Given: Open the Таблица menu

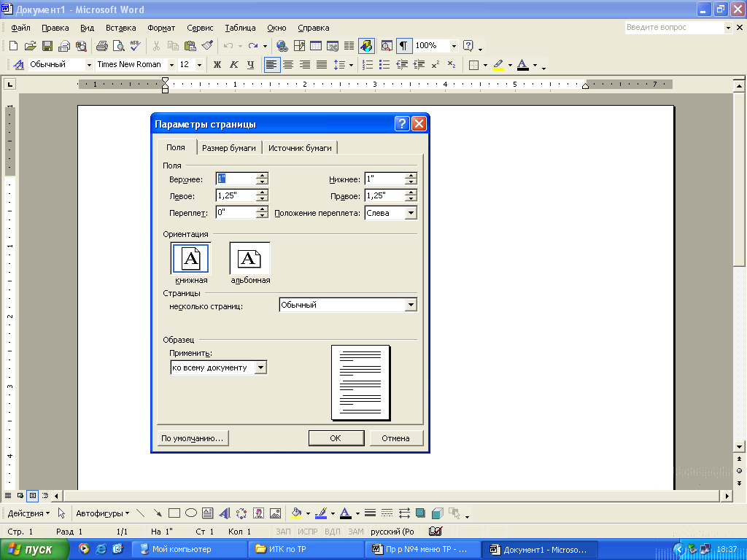Looking at the screenshot, I should click(x=240, y=28).
